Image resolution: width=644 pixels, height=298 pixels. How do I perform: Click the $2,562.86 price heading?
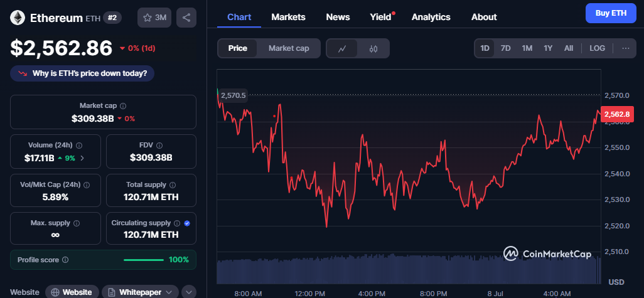(x=61, y=48)
